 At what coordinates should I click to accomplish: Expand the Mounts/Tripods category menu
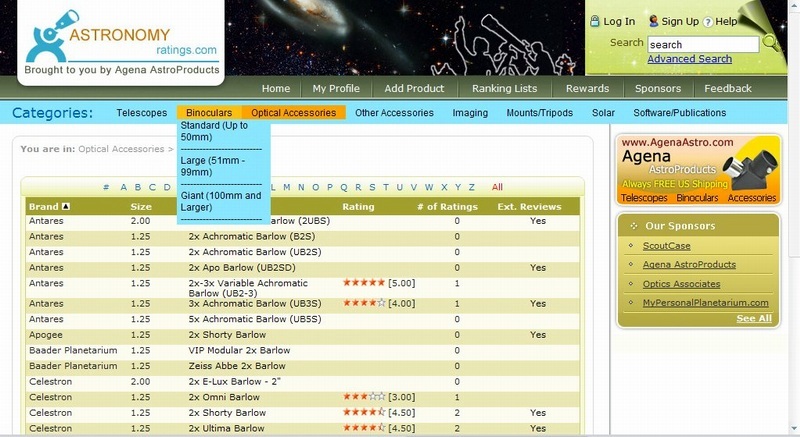click(539, 113)
